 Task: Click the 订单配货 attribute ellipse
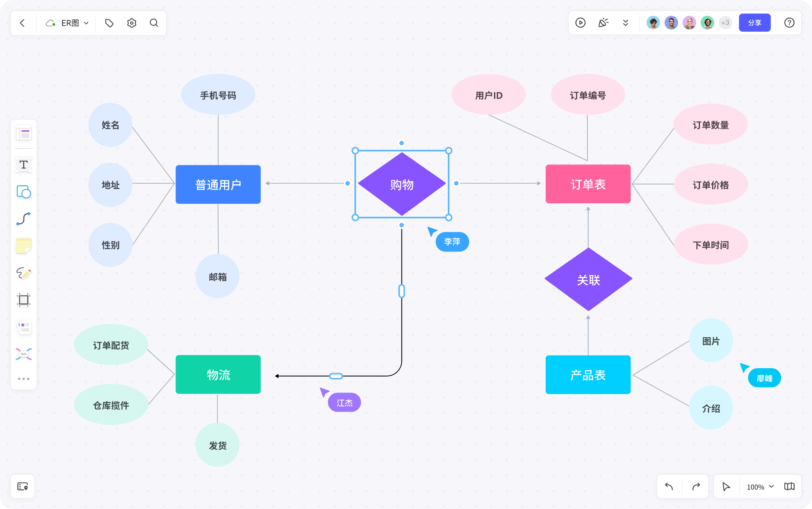pyautogui.click(x=111, y=345)
